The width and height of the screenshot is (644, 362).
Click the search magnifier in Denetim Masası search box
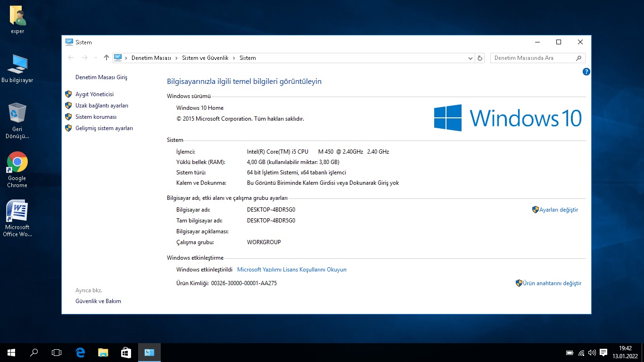(x=579, y=58)
